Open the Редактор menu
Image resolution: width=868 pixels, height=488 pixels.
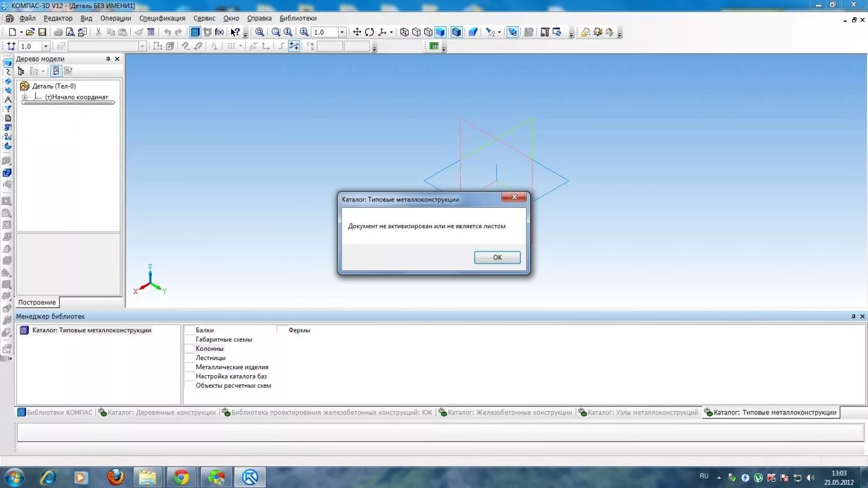[58, 19]
